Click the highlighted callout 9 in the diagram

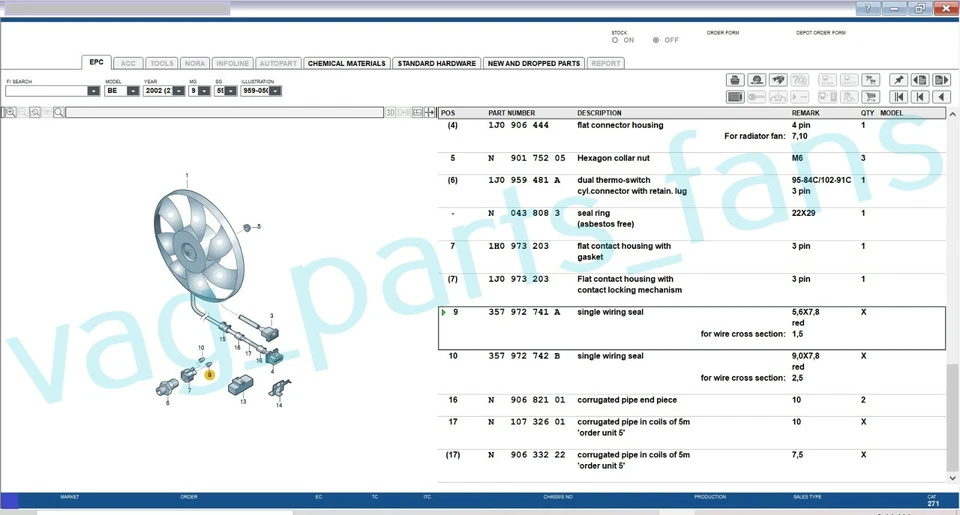(209, 374)
